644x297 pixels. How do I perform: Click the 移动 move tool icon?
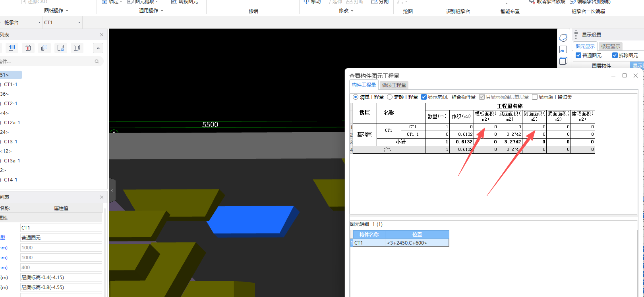pos(306,2)
